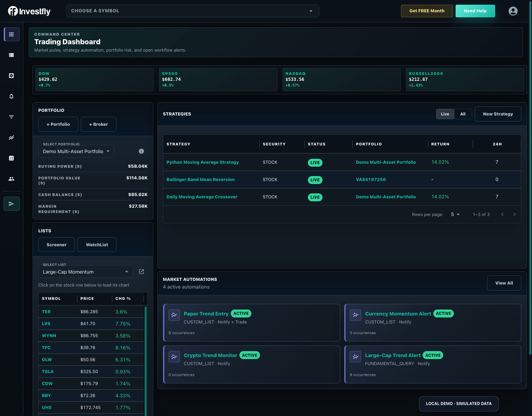Open the strategy automation sidebar icon
The image size is (532, 416).
click(11, 76)
